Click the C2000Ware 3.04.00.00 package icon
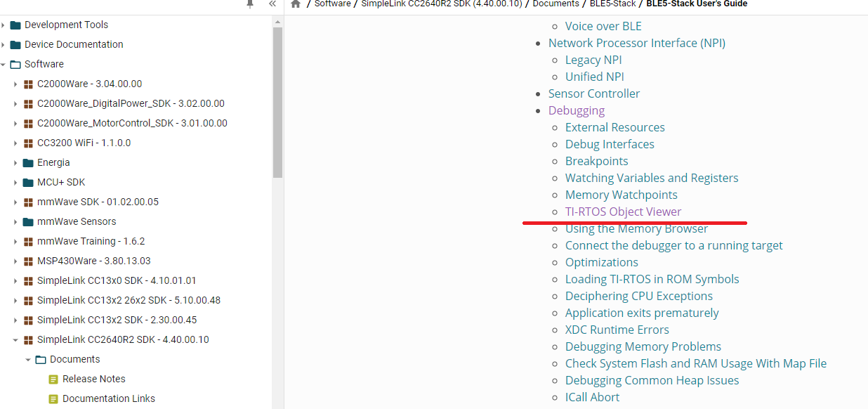 click(x=28, y=84)
